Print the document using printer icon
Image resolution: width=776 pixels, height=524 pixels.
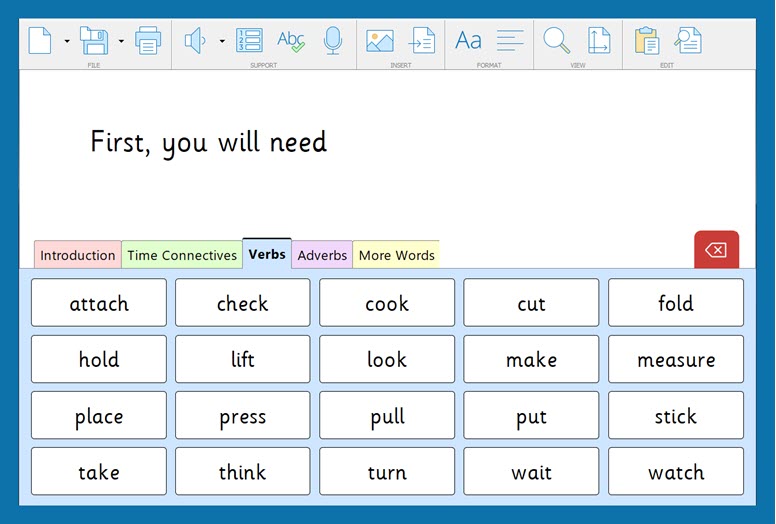point(148,40)
